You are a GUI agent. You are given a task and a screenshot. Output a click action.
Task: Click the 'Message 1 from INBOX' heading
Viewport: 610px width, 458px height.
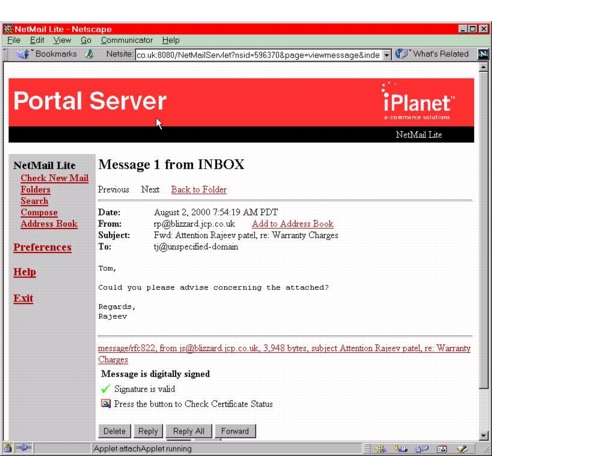[171, 164]
